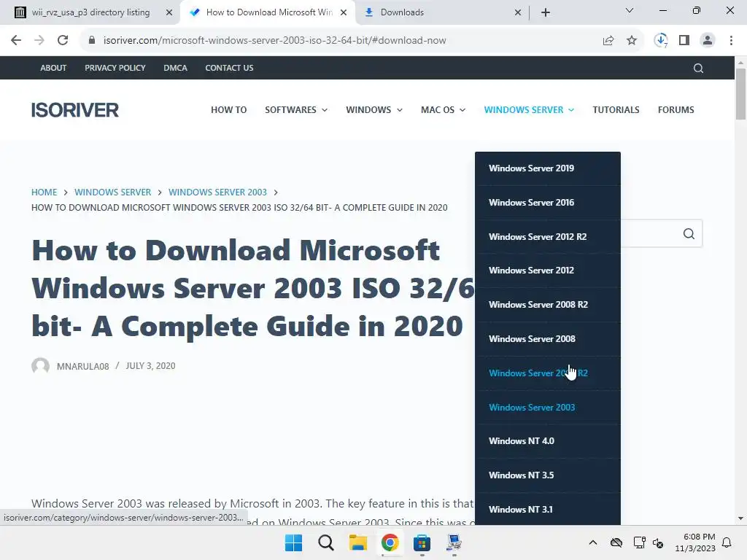Open the ABOUT link
Screen dimensions: 747x560
pos(53,68)
